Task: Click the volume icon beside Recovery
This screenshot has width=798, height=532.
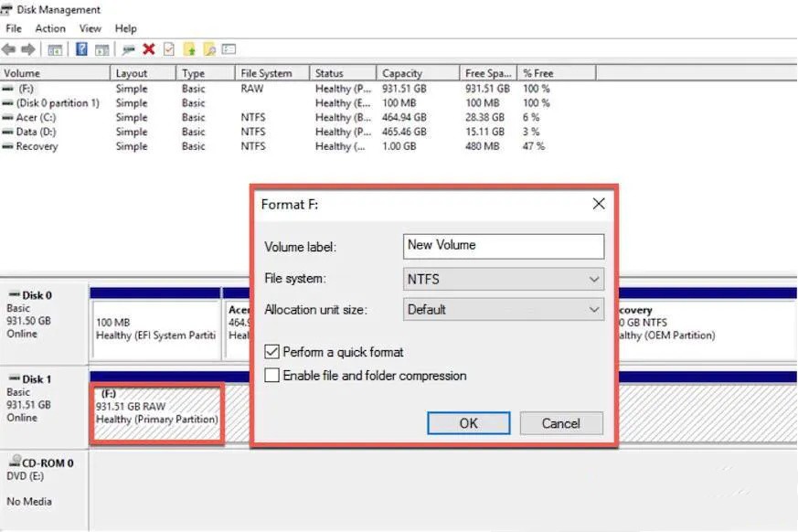Action: [7, 146]
